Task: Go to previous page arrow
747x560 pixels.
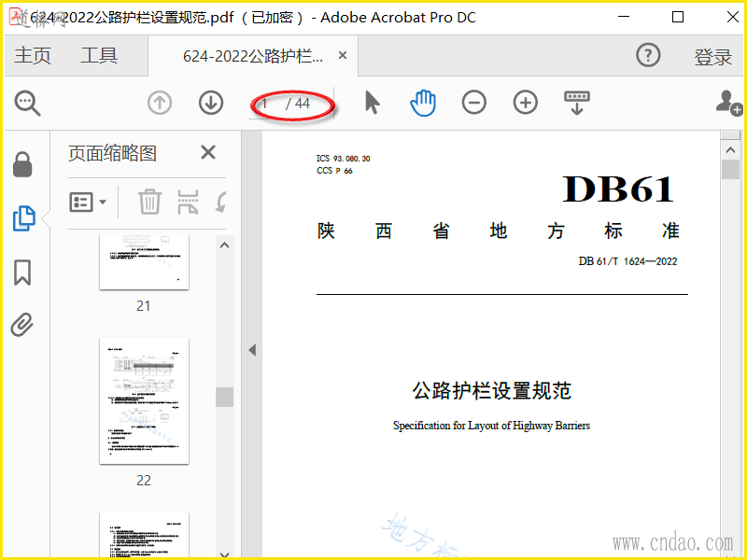Action: click(160, 103)
